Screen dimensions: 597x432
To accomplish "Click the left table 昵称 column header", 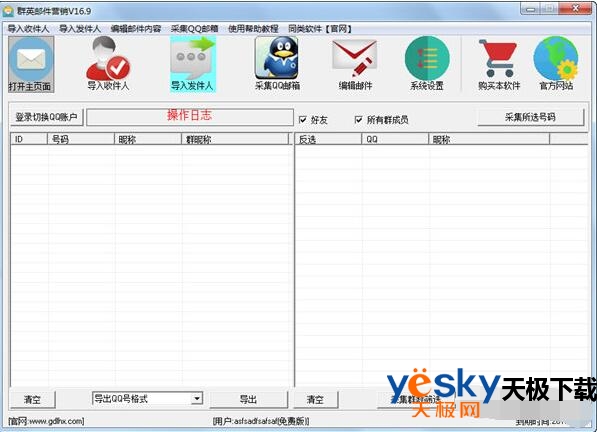I will [147, 139].
